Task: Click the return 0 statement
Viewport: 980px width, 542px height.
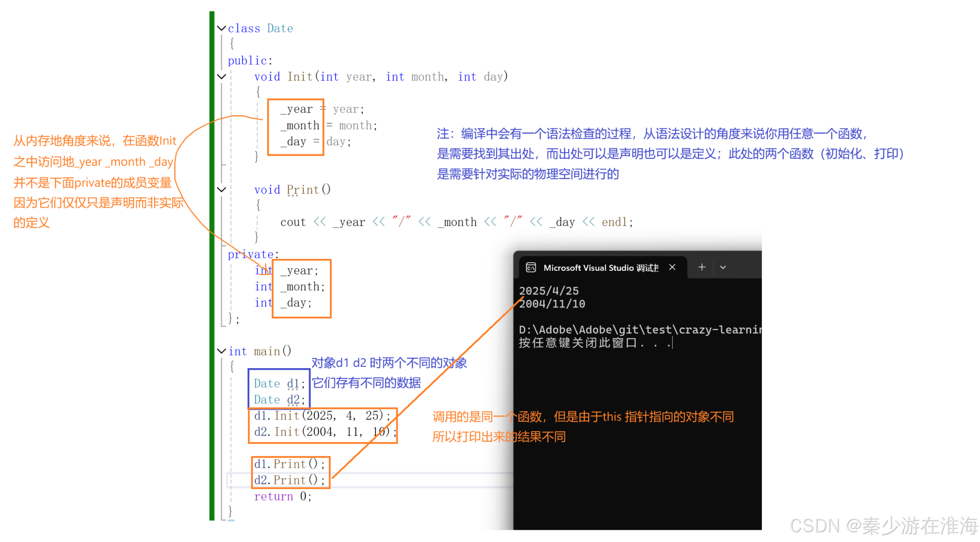Action: coord(283,496)
